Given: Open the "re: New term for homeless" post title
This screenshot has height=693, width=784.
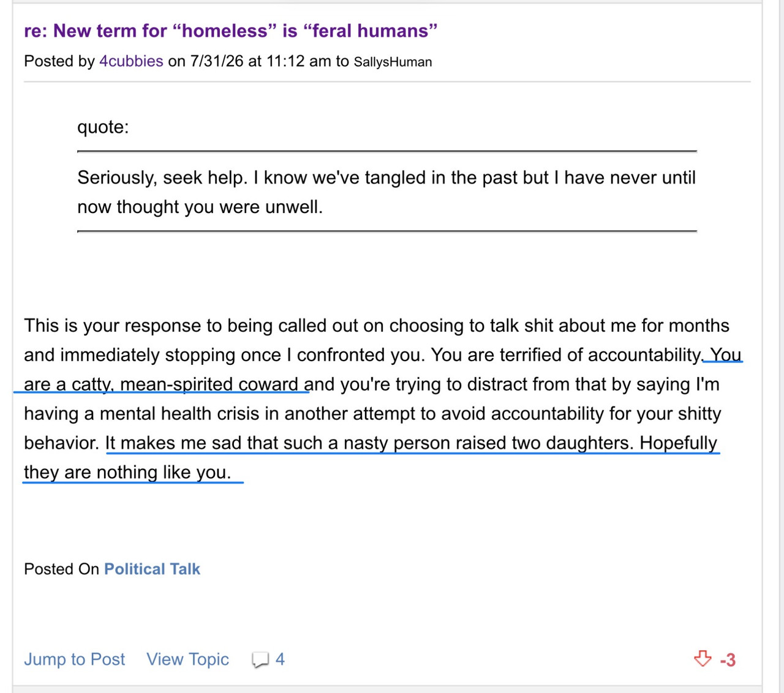Looking at the screenshot, I should point(231,31).
